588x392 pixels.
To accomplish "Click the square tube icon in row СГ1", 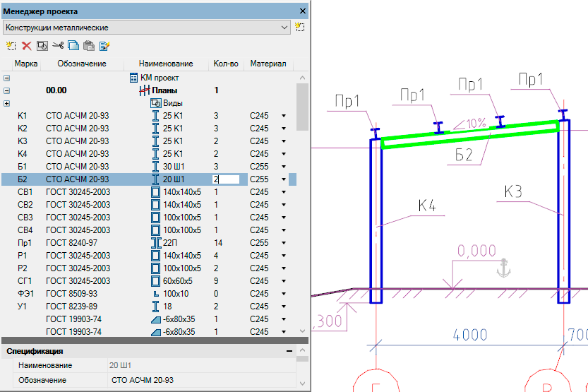I will 155,281.
